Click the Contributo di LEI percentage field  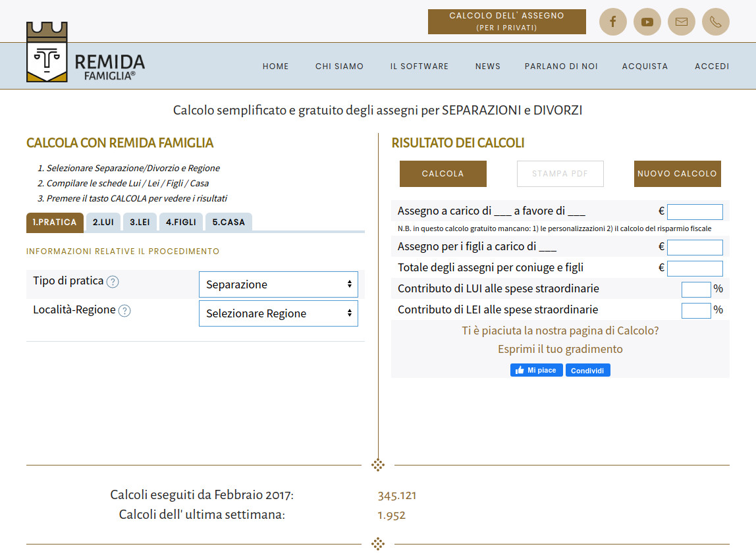tap(696, 311)
